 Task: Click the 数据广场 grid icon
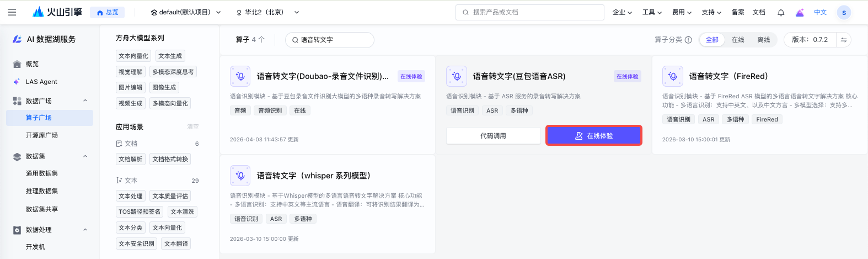[17, 101]
